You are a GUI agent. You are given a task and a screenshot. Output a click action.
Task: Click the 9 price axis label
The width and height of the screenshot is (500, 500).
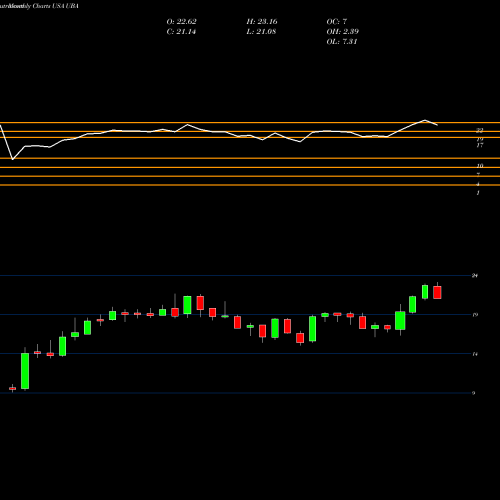[x=473, y=393]
